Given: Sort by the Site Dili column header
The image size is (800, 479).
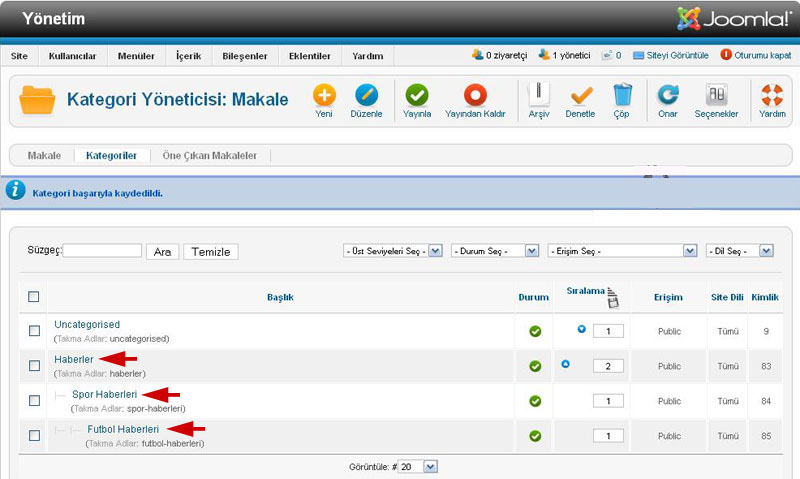Looking at the screenshot, I should pos(727,297).
